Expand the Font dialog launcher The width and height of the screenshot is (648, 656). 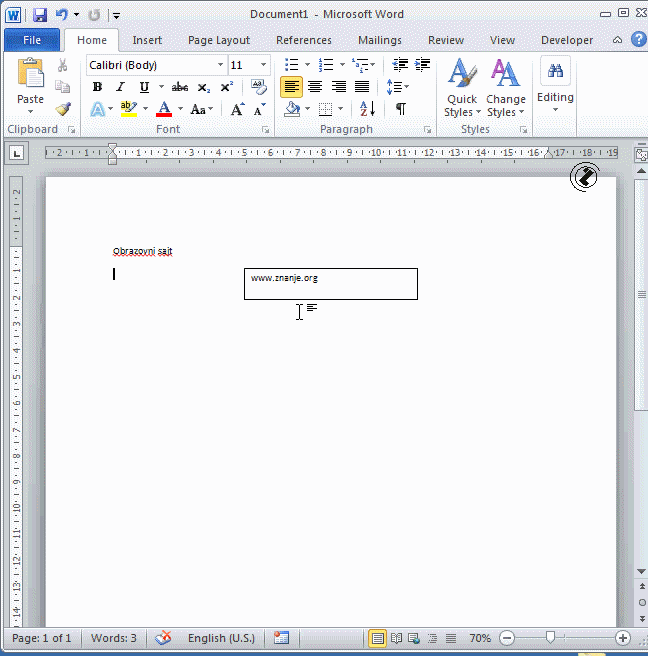coord(266,130)
